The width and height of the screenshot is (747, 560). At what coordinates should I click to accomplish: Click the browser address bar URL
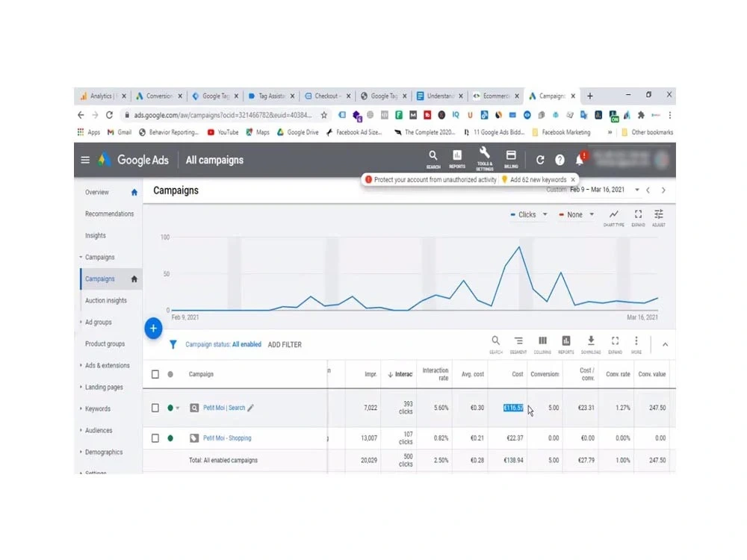tap(223, 115)
